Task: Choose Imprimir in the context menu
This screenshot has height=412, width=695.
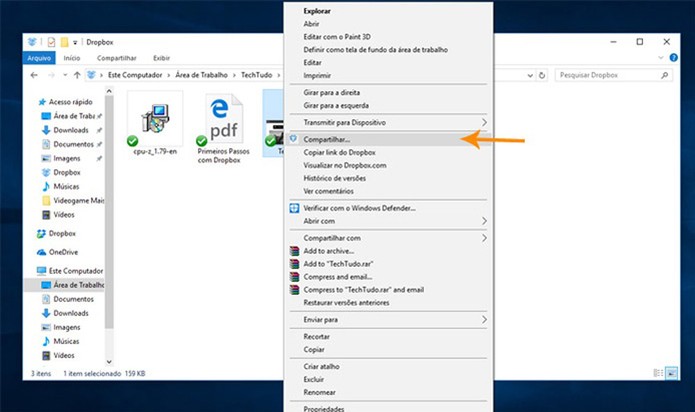Action: [317, 76]
